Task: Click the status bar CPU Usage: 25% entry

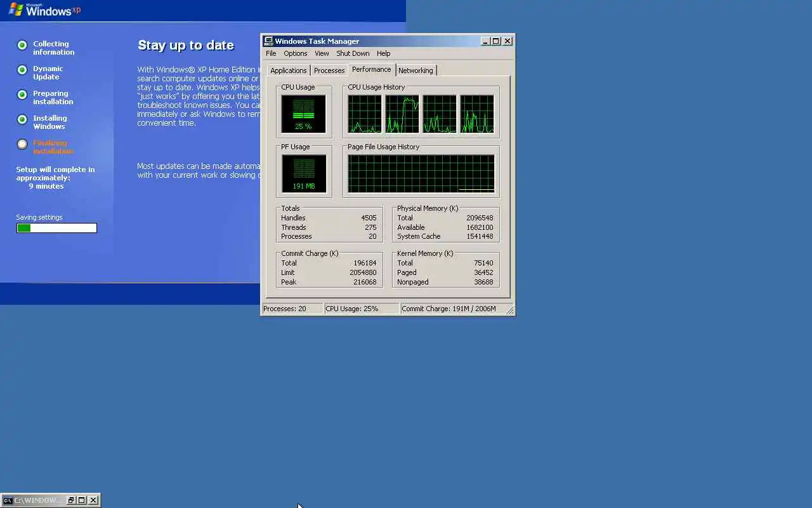Action: [362, 309]
